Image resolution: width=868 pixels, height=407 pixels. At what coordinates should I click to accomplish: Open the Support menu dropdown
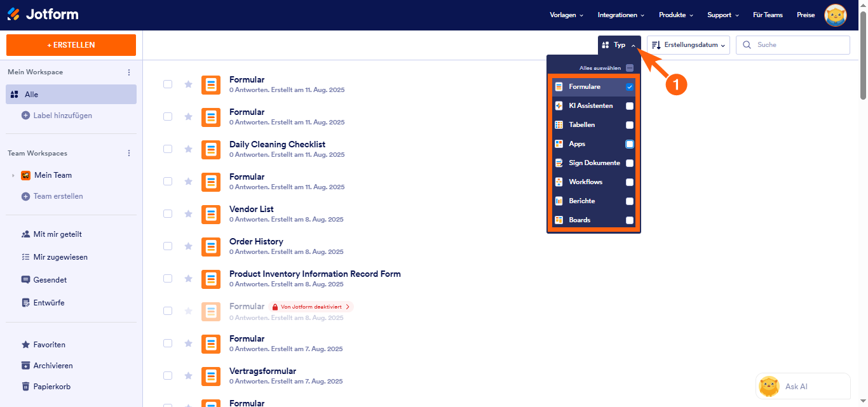pos(723,15)
